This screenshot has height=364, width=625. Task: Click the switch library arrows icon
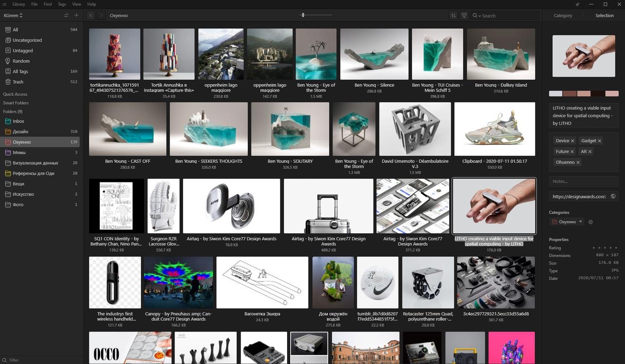point(66,15)
